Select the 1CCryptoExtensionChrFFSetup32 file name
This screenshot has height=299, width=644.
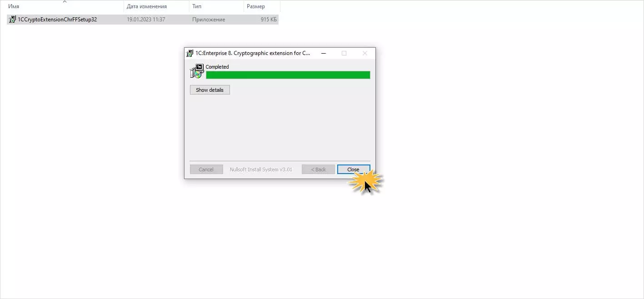[57, 20]
